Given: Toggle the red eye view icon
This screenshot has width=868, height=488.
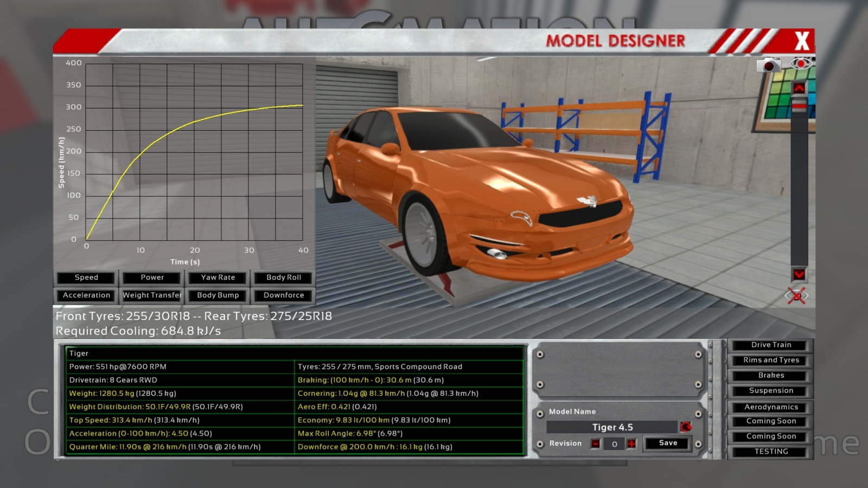Looking at the screenshot, I should pyautogui.click(x=800, y=64).
